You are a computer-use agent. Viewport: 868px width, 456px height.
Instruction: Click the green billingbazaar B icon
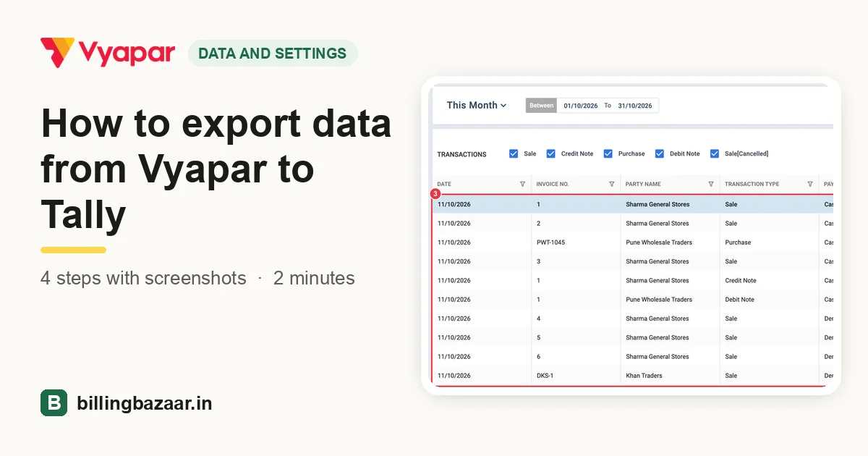click(54, 403)
